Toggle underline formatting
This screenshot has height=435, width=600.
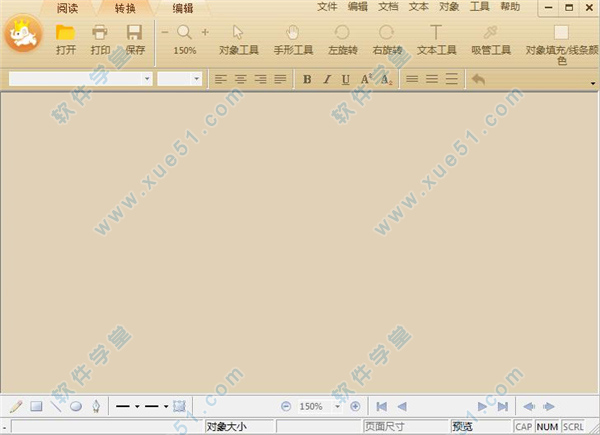[x=346, y=80]
